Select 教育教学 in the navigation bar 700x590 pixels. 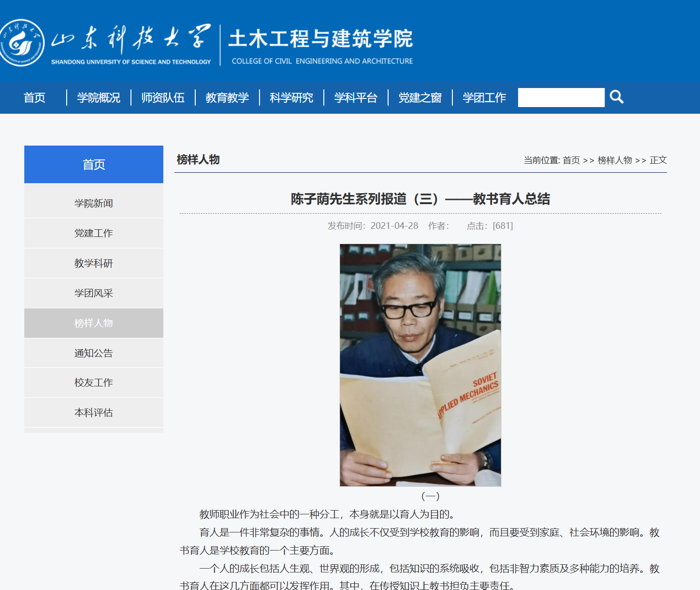(227, 98)
